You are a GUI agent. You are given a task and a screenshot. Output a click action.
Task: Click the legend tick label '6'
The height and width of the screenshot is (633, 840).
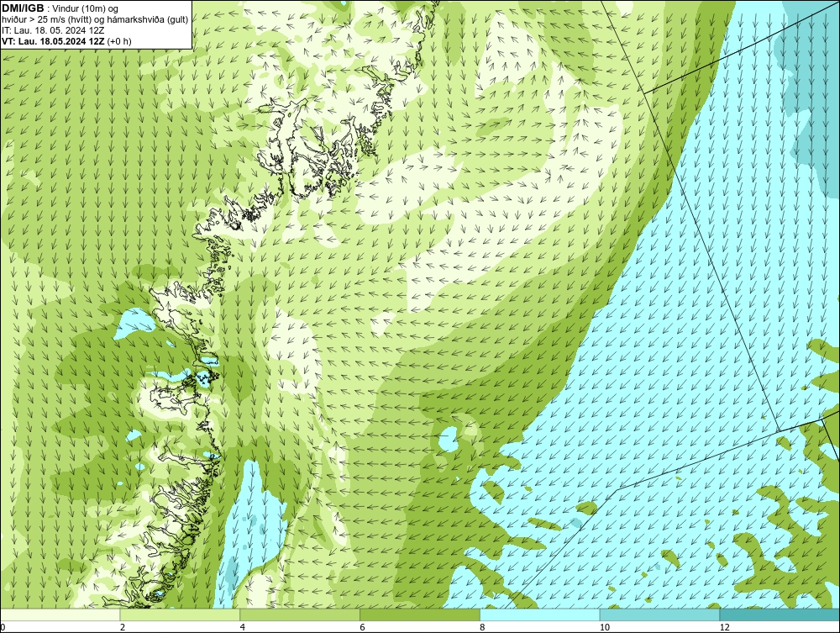[x=363, y=627]
